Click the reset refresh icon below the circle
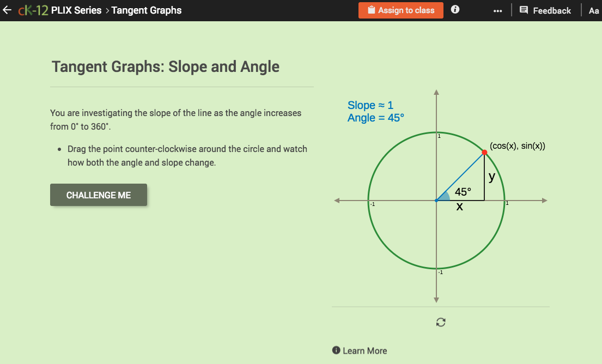The image size is (602, 364). (x=440, y=322)
